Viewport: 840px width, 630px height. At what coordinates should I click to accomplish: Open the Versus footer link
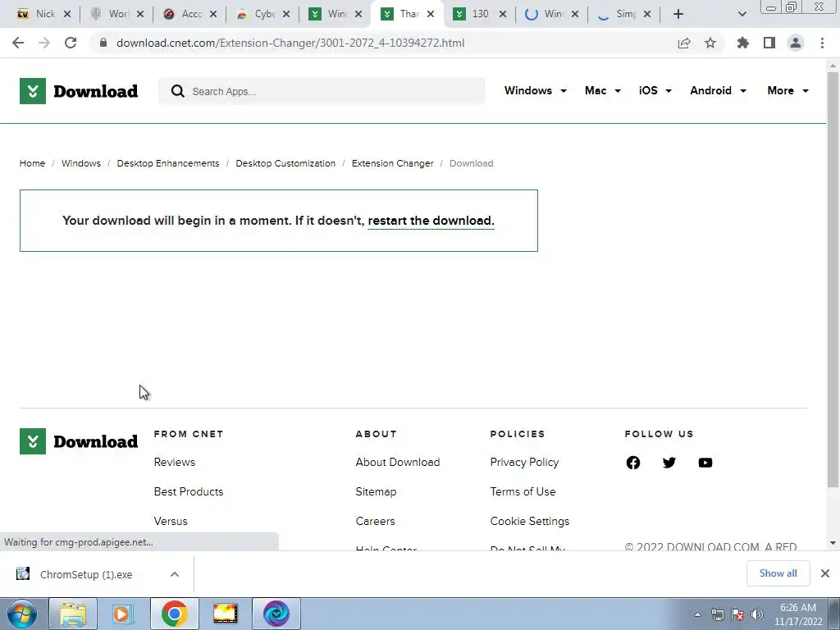pyautogui.click(x=171, y=521)
